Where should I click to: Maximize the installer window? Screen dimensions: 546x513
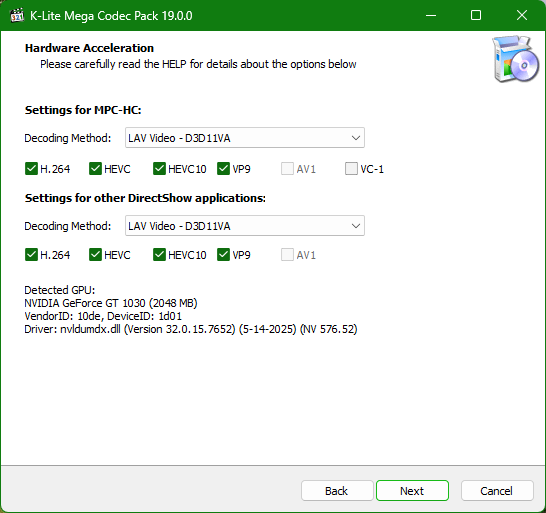coord(476,16)
